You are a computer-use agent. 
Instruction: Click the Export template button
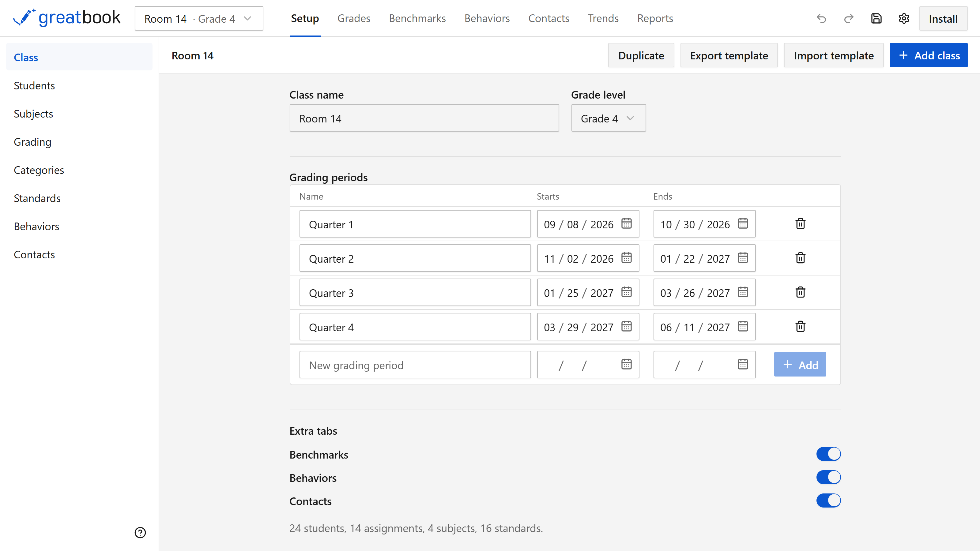click(x=729, y=55)
